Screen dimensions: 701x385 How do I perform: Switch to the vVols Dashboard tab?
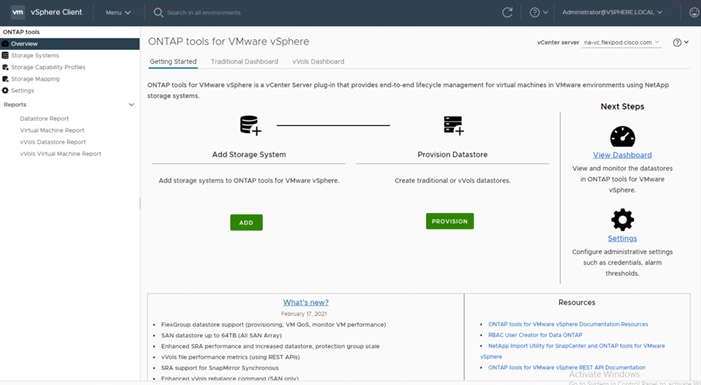[318, 62]
